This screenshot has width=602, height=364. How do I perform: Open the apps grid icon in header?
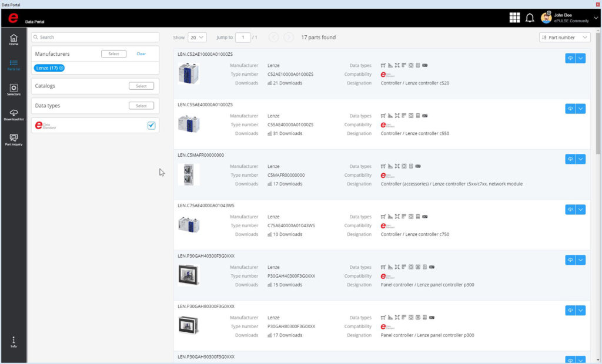click(x=514, y=18)
